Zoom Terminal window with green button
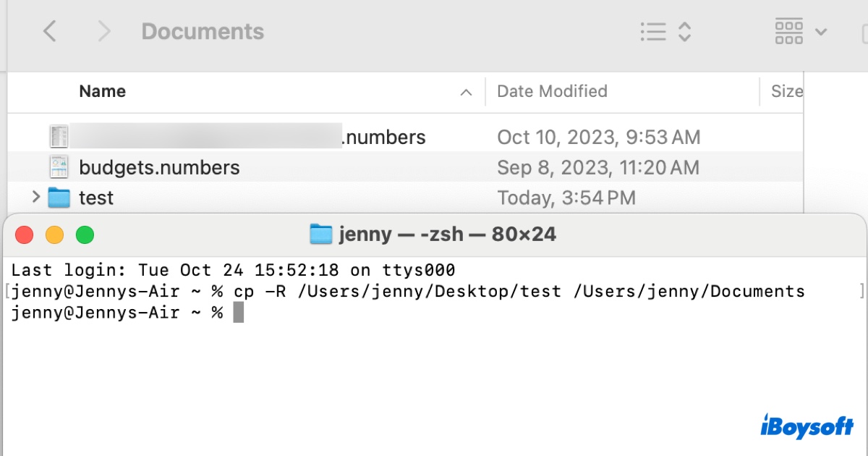The width and height of the screenshot is (868, 456). point(85,235)
